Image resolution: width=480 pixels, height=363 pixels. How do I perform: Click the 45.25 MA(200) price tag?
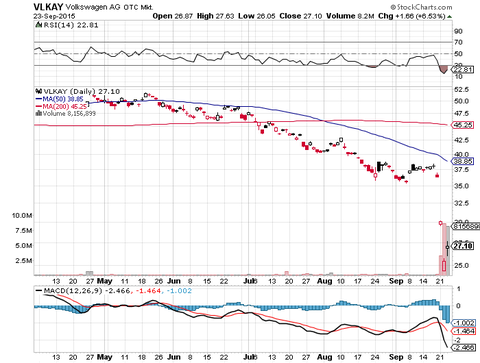[462, 125]
